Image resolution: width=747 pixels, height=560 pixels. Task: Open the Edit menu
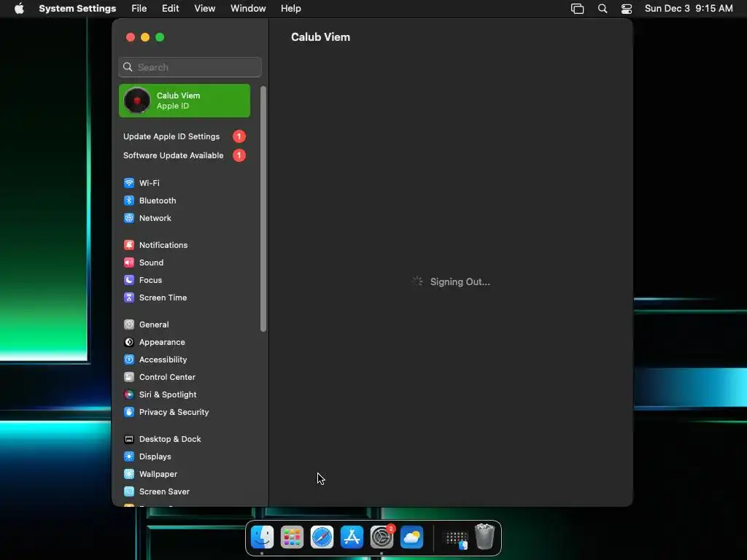(171, 9)
